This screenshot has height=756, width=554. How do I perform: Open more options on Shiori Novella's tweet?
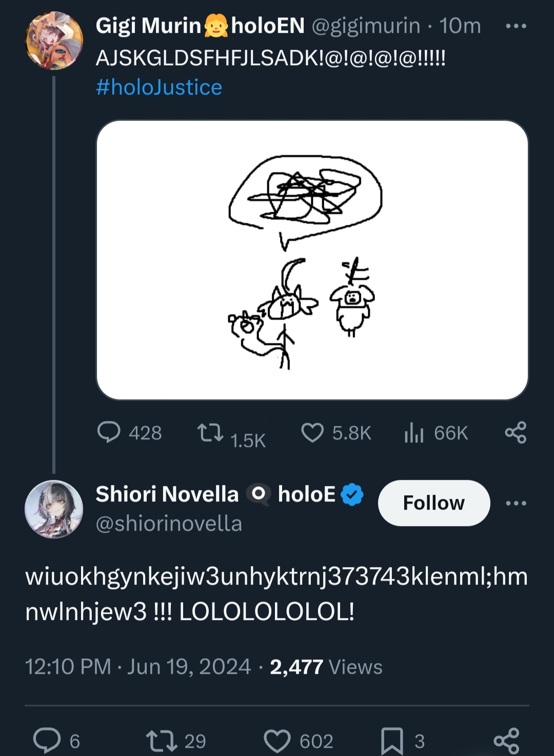point(516,503)
